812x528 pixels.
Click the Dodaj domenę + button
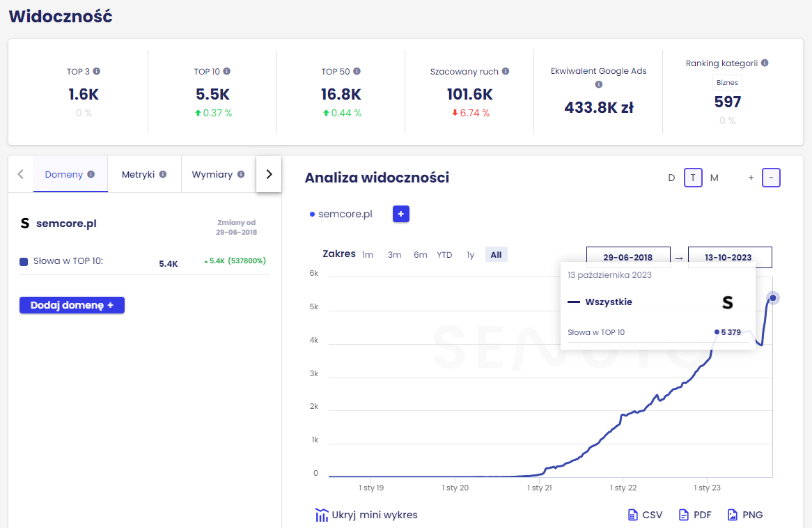[72, 305]
